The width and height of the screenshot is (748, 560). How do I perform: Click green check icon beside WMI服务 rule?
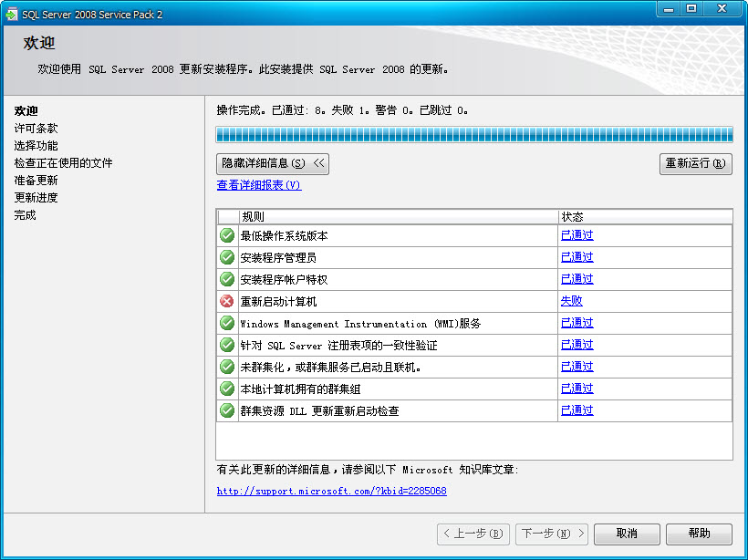tap(227, 323)
